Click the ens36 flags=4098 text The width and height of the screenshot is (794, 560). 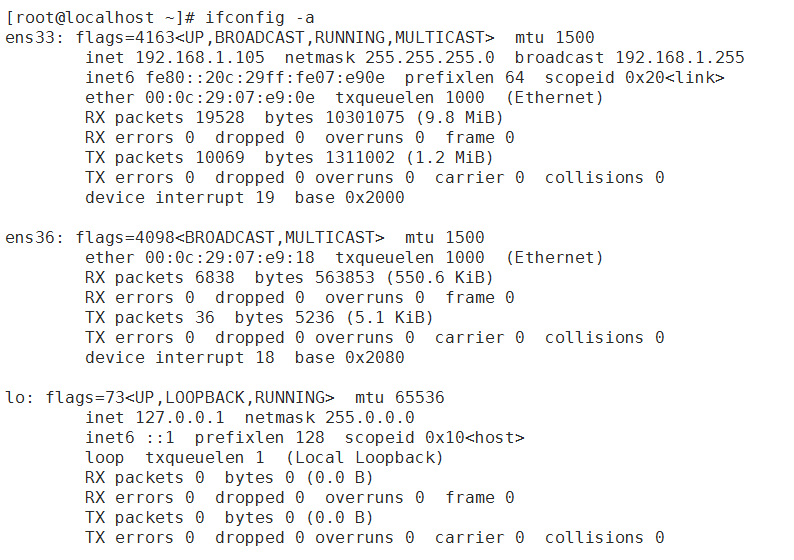(x=125, y=237)
